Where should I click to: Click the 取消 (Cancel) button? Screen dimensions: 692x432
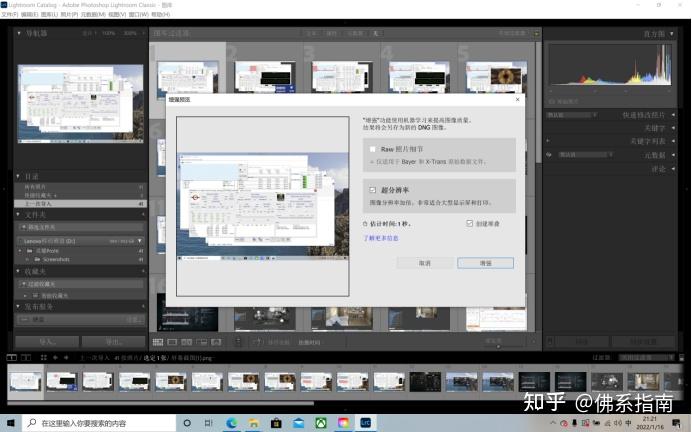point(424,263)
